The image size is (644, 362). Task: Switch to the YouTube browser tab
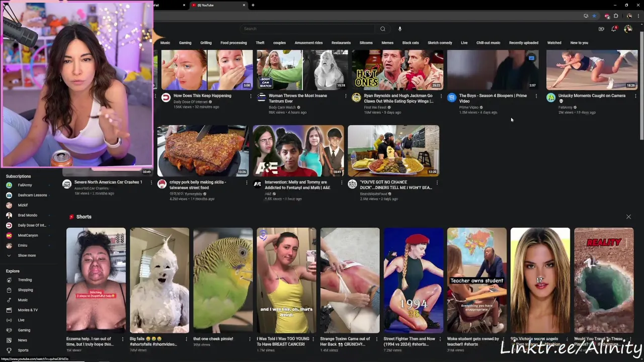pos(217,5)
